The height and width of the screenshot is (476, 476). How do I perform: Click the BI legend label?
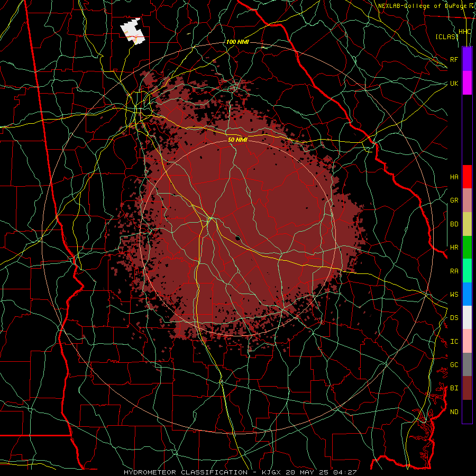(x=454, y=388)
